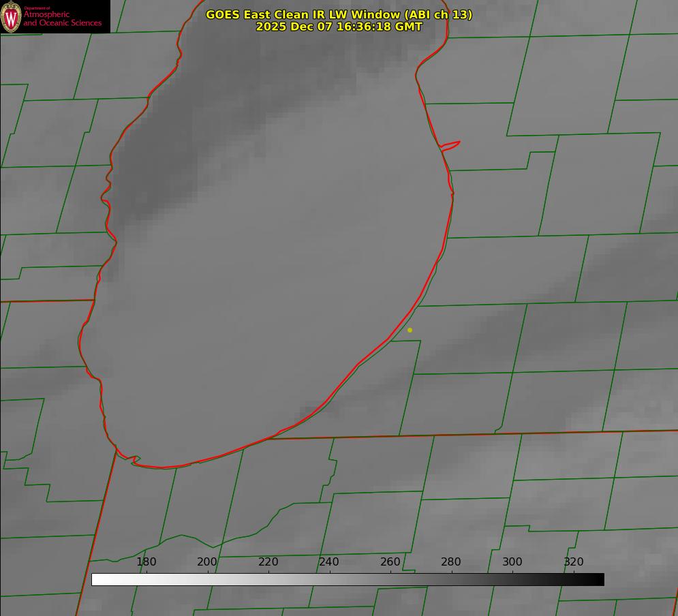Click the colorbar label '220'
678x616 pixels.
click(268, 561)
